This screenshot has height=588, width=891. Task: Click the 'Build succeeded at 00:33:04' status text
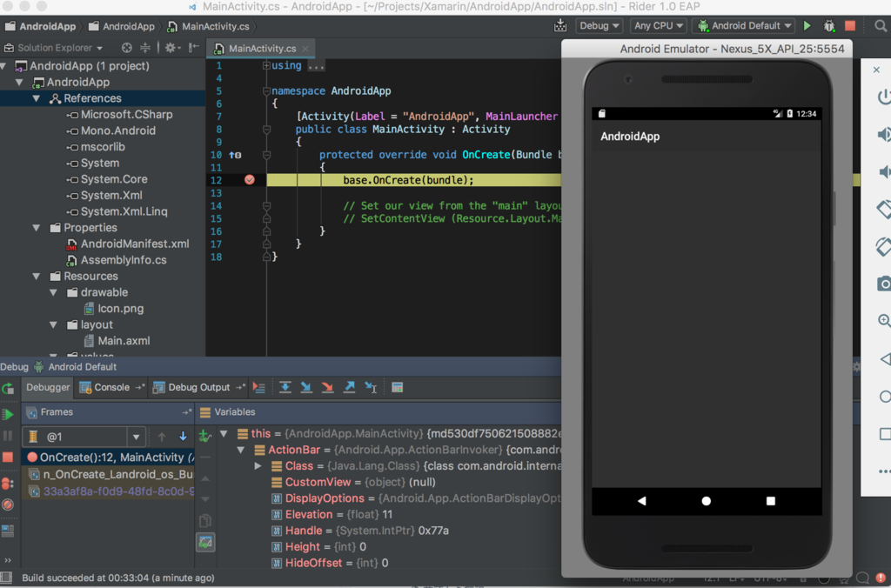pyautogui.click(x=118, y=578)
